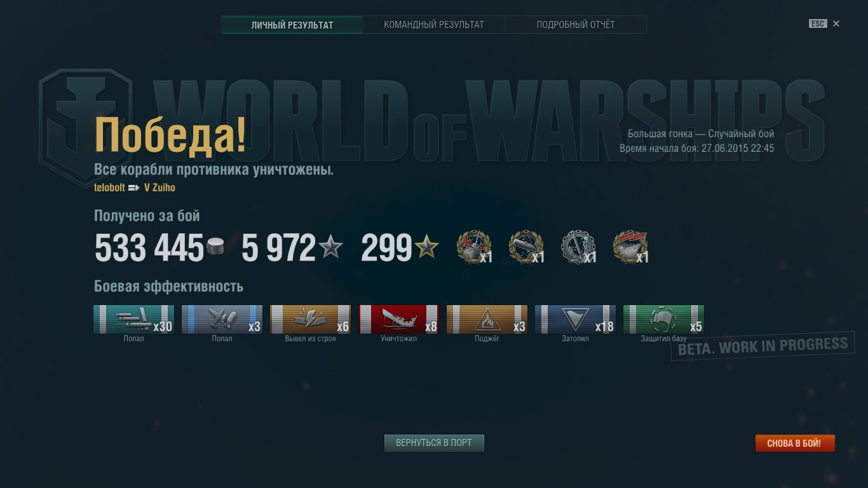
Task: Open the Подробный отчёт tab
Action: click(x=576, y=25)
